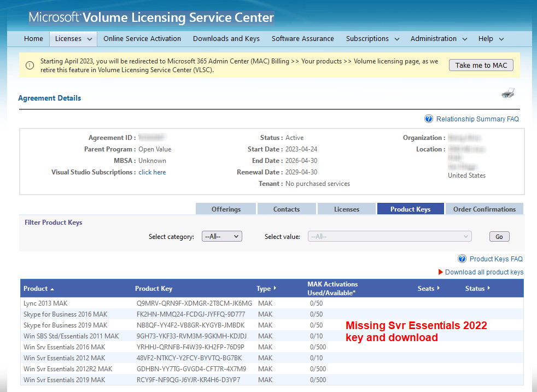537x392 pixels.
Task: Click product key 9GH73-YKF33-RVM3M-9GKMH-KDJDJ
Action: [x=191, y=336]
